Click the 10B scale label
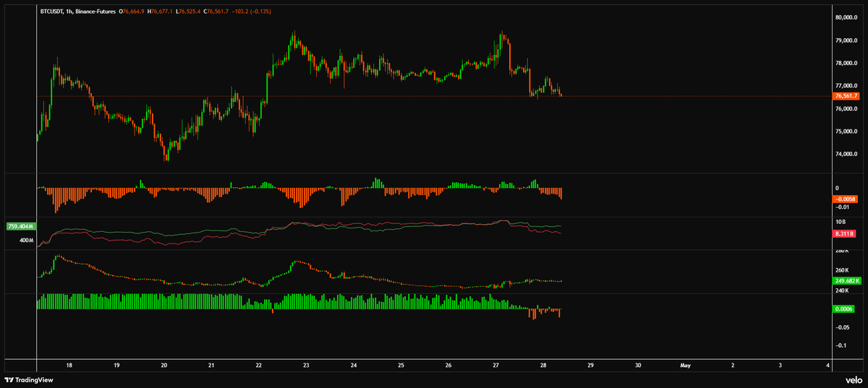Viewport: 868px width, 388px height. click(841, 222)
